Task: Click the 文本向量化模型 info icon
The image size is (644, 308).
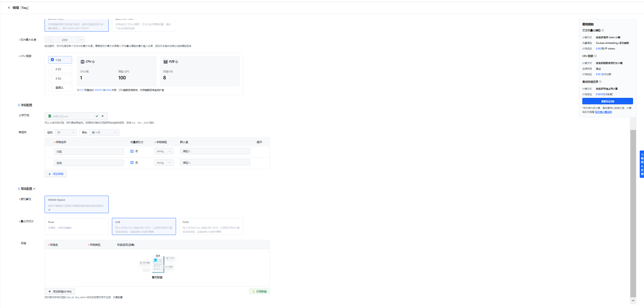Action: pos(603,30)
